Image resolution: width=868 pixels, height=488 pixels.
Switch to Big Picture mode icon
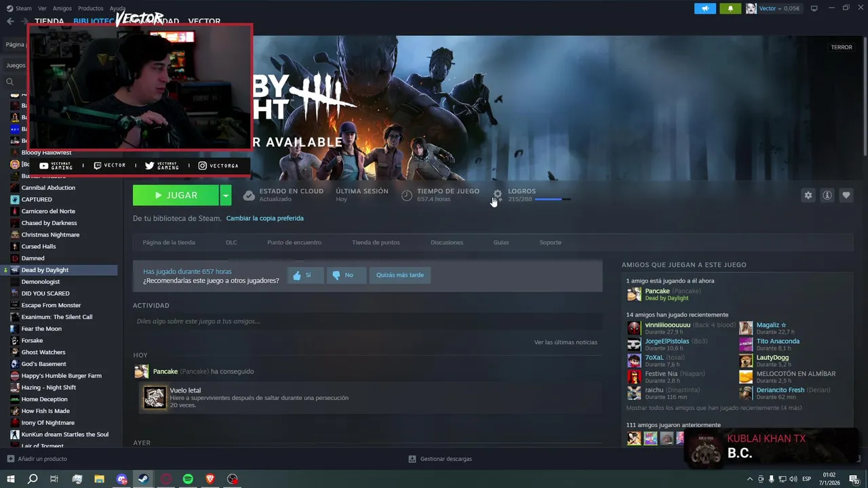pos(814,8)
